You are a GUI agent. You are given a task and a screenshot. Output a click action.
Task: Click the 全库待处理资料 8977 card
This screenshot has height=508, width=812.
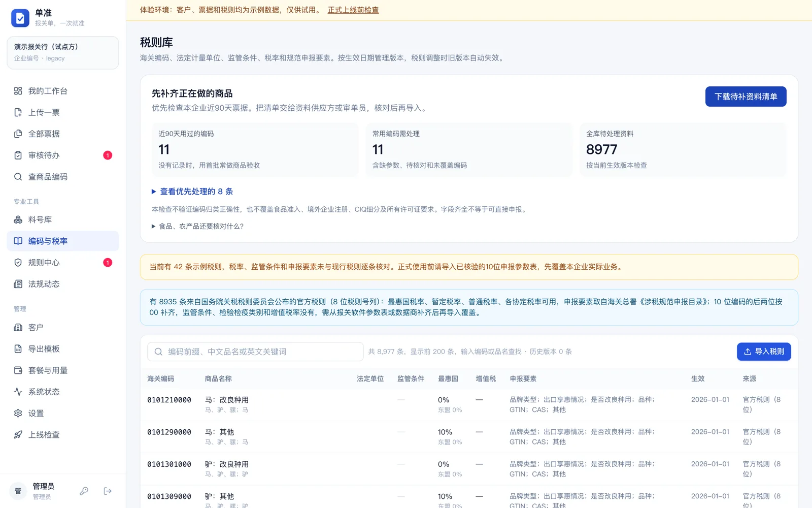(x=683, y=149)
